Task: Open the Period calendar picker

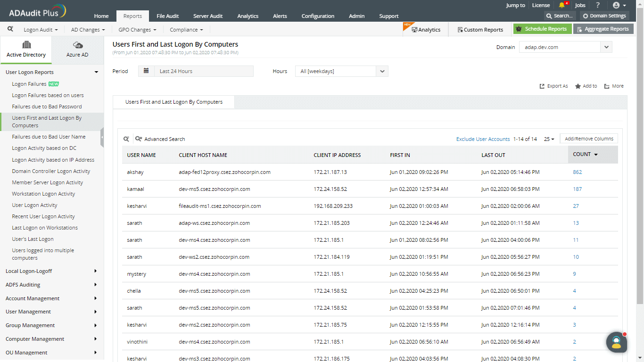Action: pyautogui.click(x=146, y=71)
